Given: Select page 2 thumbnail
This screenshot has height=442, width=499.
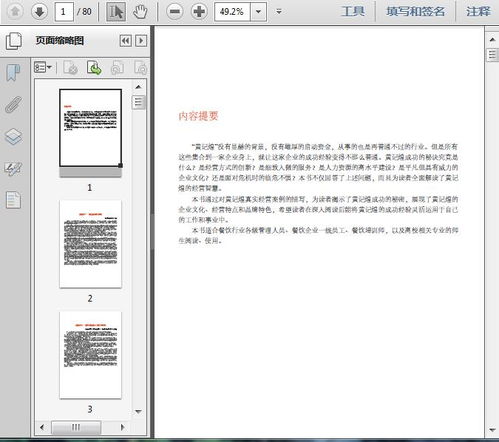Looking at the screenshot, I should coord(90,244).
